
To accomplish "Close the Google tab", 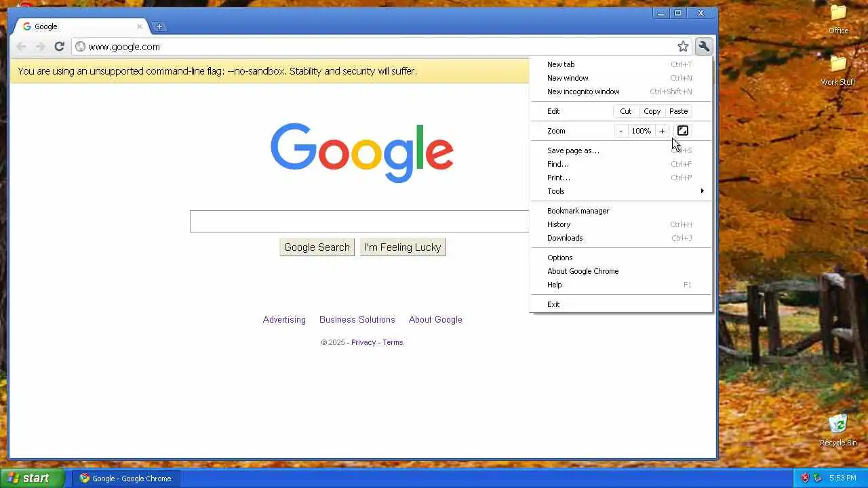I will tap(140, 26).
